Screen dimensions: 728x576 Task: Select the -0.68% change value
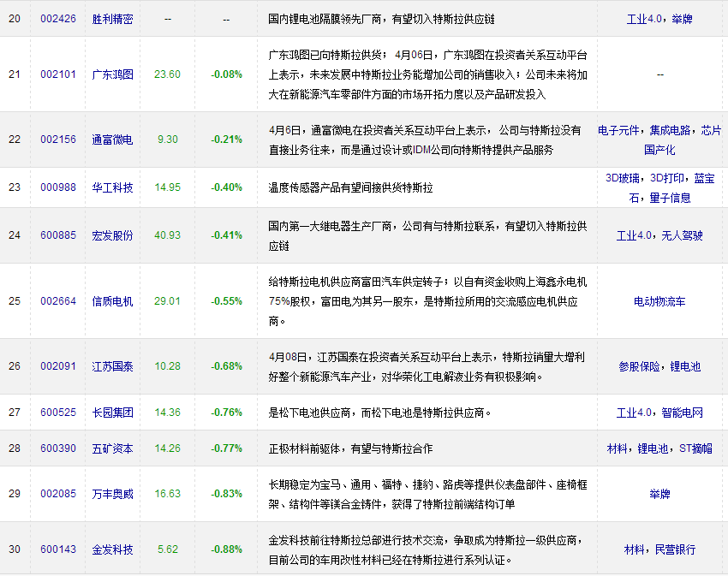tap(227, 366)
